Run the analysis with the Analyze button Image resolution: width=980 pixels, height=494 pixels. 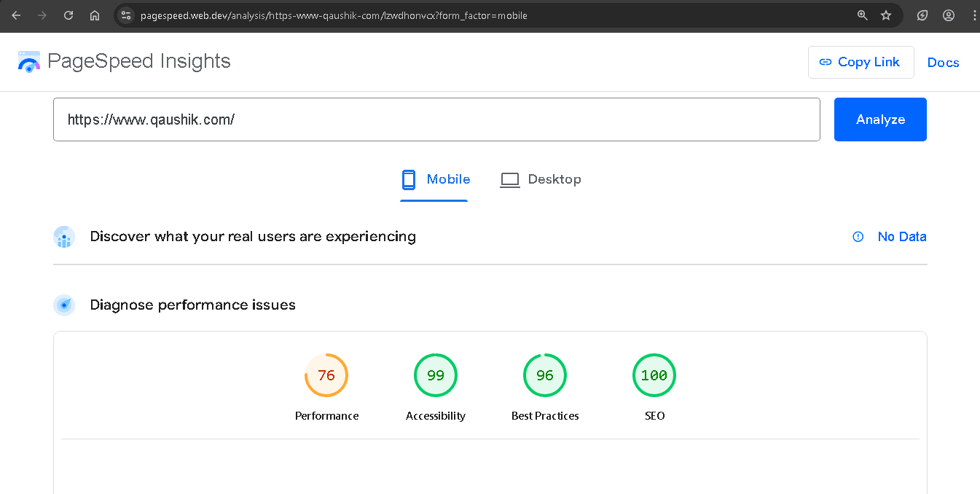click(880, 119)
